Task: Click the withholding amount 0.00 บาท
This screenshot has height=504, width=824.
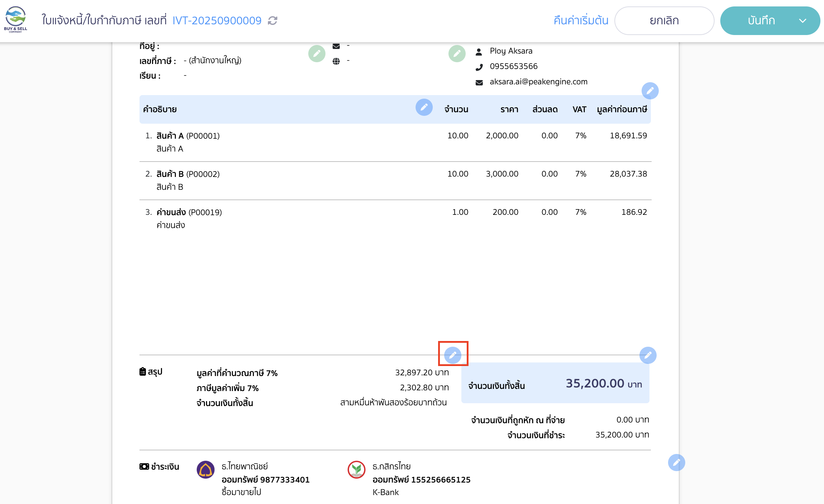Action: (633, 420)
